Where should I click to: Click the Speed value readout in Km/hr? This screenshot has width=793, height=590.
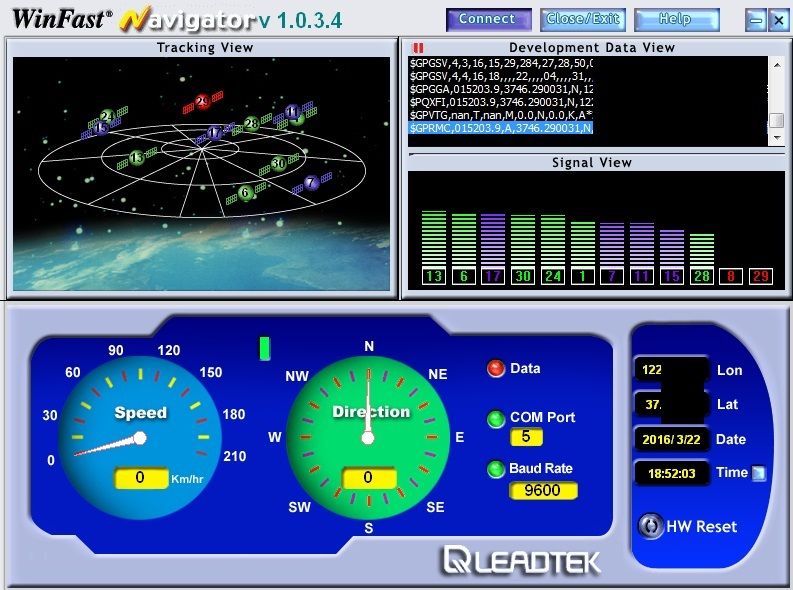click(141, 478)
